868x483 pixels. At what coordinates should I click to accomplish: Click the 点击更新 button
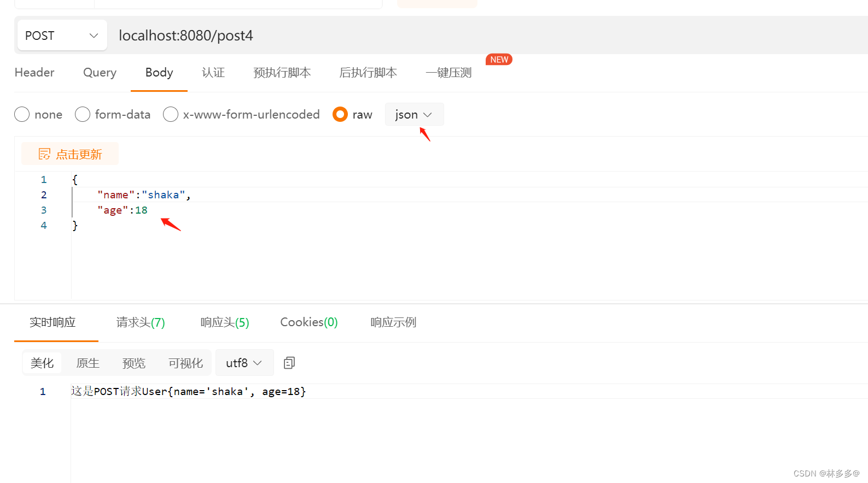point(70,154)
